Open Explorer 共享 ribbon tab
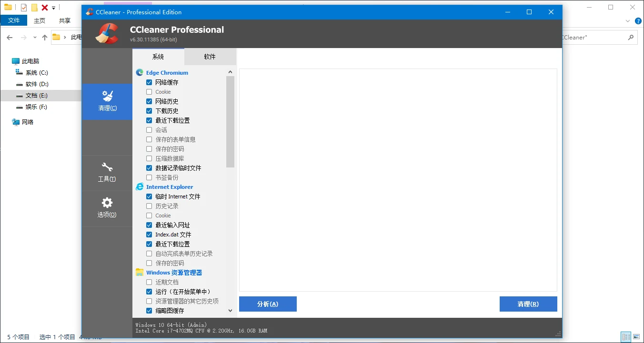 tap(65, 20)
